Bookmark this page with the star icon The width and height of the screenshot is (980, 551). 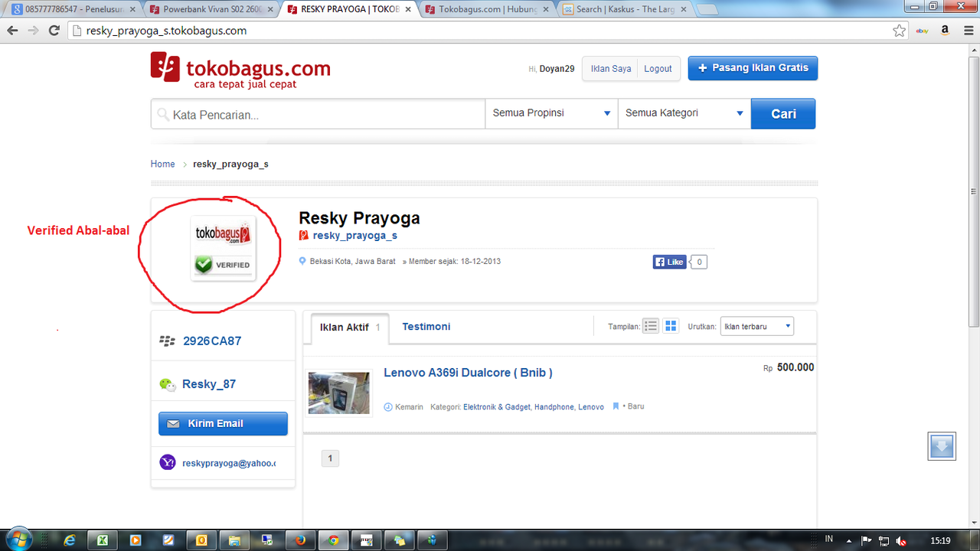(900, 31)
